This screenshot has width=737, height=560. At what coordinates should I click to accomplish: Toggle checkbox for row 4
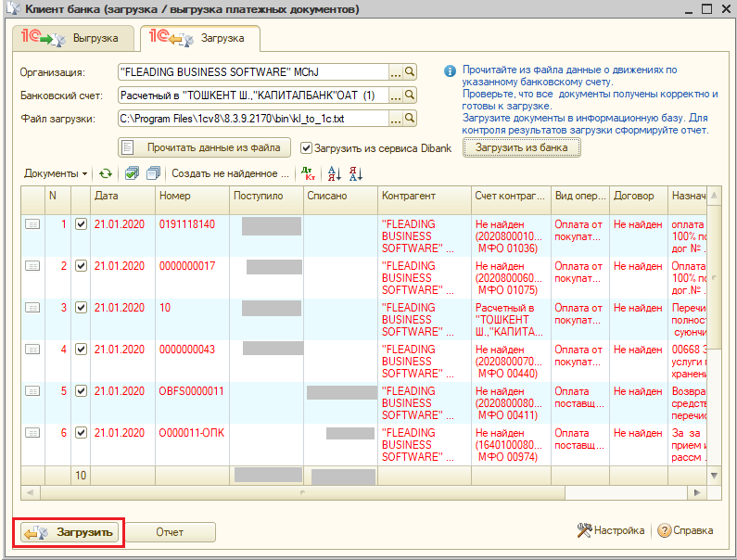81,350
